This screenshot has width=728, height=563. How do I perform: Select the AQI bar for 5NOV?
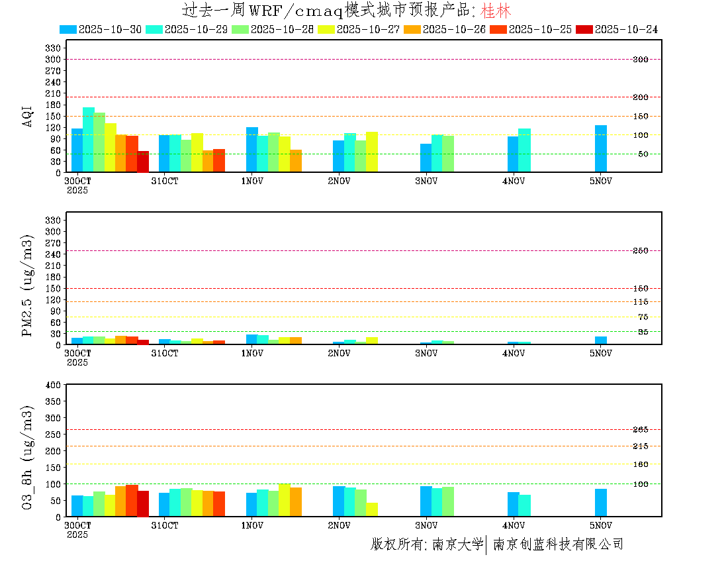click(x=600, y=148)
